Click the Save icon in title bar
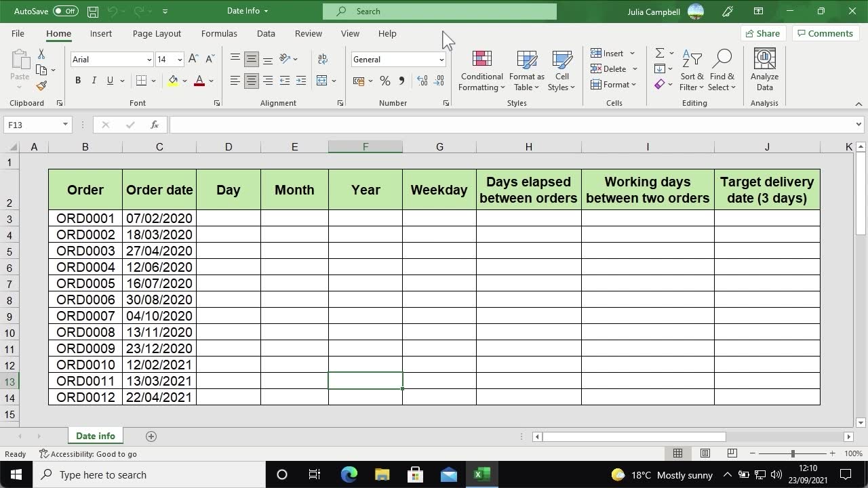 93,12
